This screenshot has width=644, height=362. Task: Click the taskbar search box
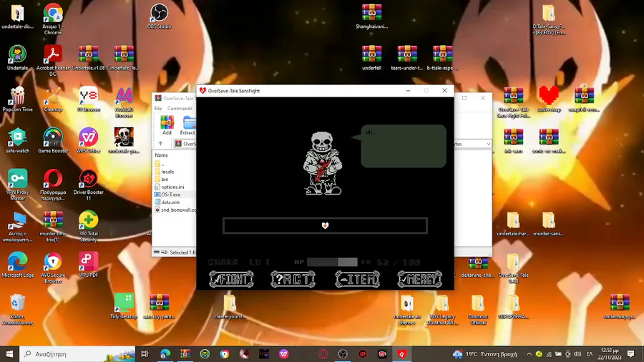point(77,354)
